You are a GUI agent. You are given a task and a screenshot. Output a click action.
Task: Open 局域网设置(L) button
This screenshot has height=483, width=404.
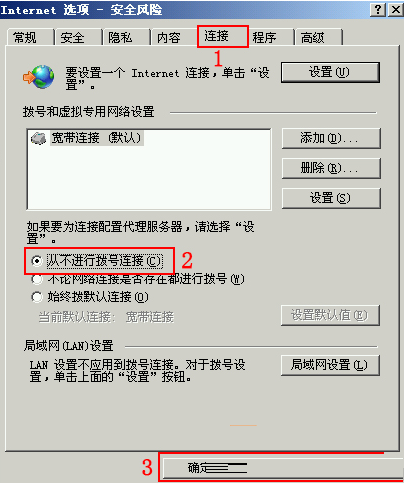[x=330, y=365]
